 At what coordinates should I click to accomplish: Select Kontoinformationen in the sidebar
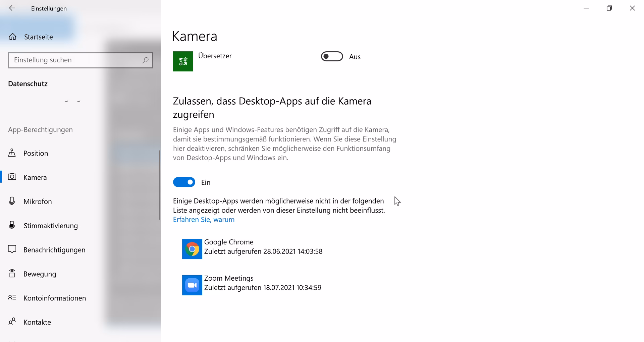(x=54, y=298)
